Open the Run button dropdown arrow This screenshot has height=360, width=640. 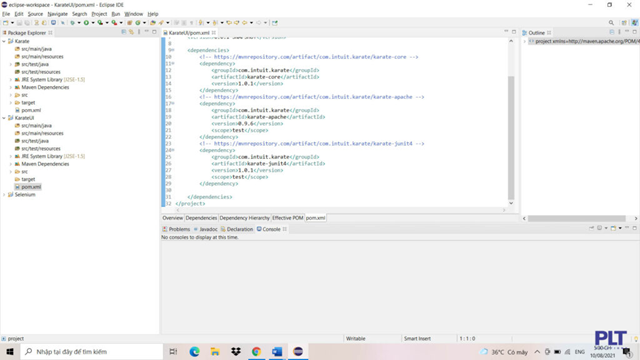click(93, 23)
